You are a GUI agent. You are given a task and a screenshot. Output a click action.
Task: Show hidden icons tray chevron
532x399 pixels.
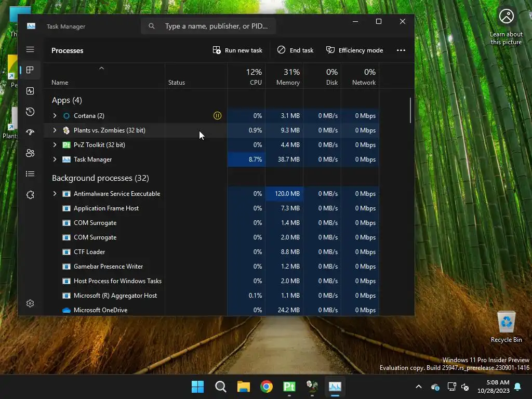coord(419,387)
